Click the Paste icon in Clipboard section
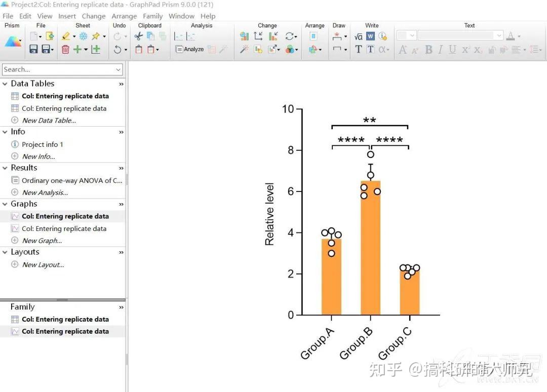The height and width of the screenshot is (392, 547). pos(139,49)
